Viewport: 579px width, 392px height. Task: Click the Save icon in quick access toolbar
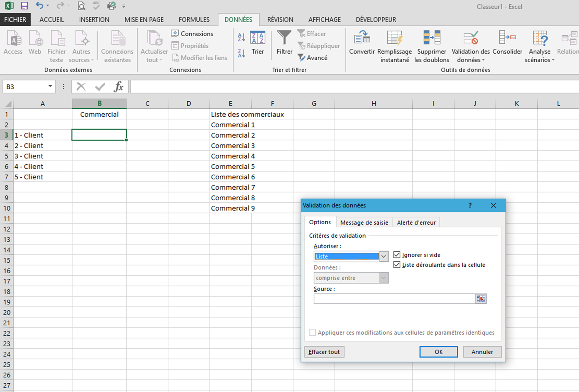coord(24,6)
